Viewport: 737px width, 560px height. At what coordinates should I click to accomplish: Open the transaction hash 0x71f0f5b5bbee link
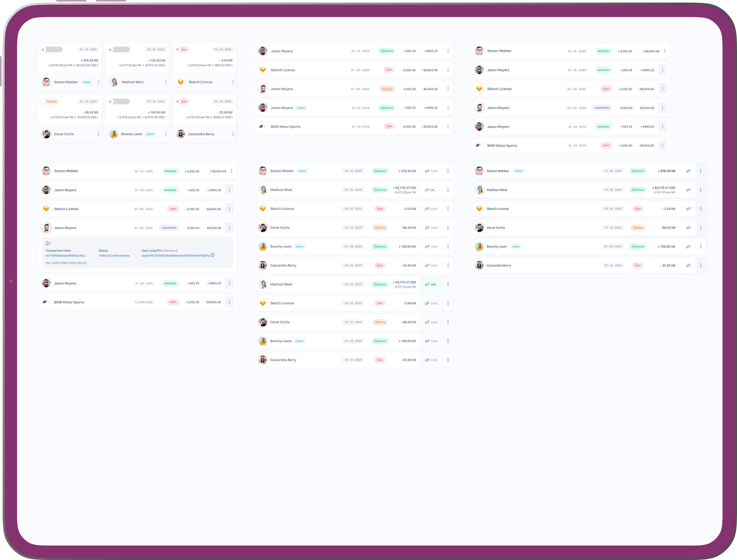[x=66, y=256]
